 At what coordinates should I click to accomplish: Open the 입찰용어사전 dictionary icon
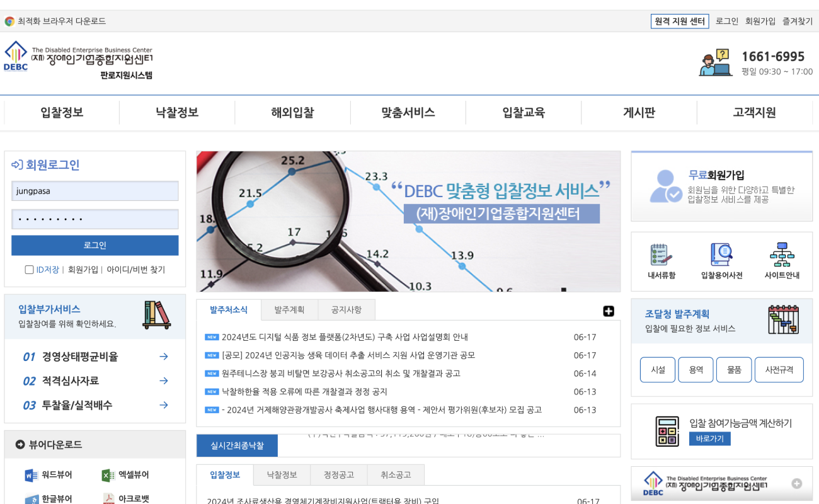pos(721,255)
